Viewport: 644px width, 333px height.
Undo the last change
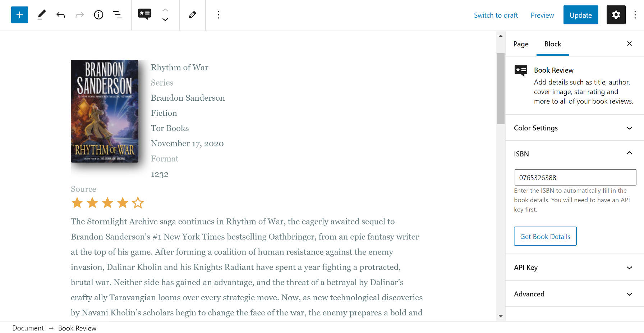(x=61, y=15)
